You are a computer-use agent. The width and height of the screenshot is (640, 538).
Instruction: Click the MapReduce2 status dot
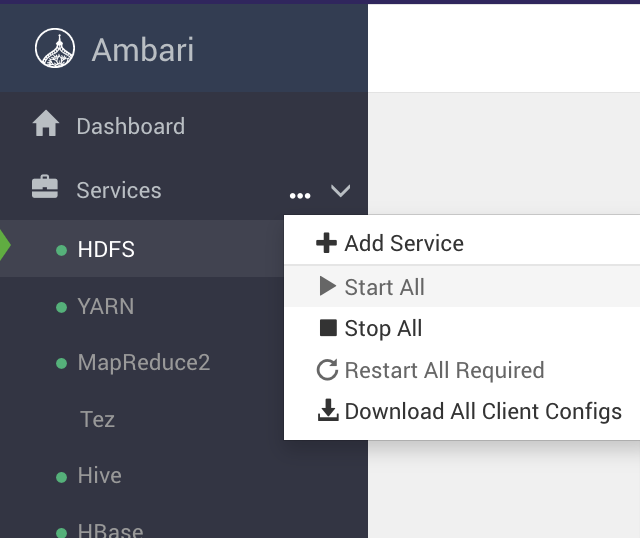coord(61,363)
